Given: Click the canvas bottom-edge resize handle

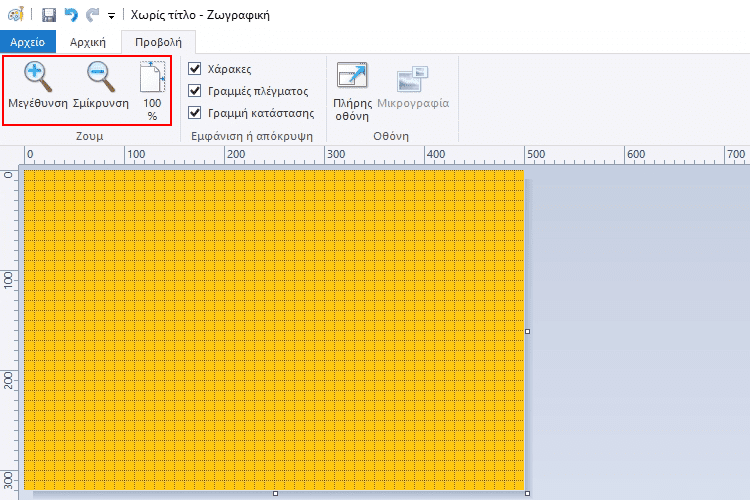Looking at the screenshot, I should coord(275,493).
